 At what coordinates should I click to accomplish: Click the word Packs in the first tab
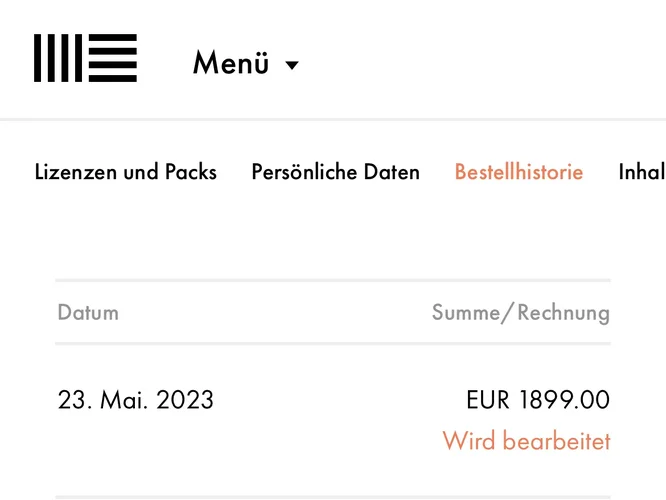point(189,172)
